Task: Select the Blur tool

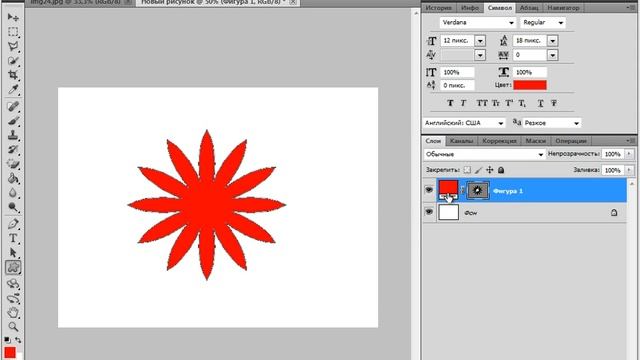Action: pos(13,192)
